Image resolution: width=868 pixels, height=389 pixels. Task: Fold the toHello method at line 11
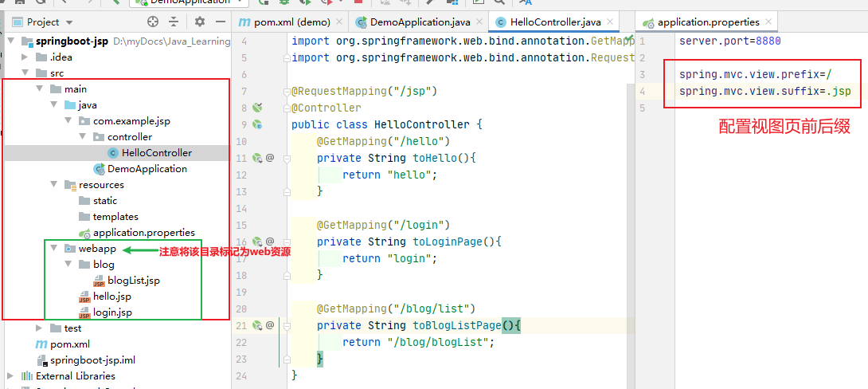(286, 159)
